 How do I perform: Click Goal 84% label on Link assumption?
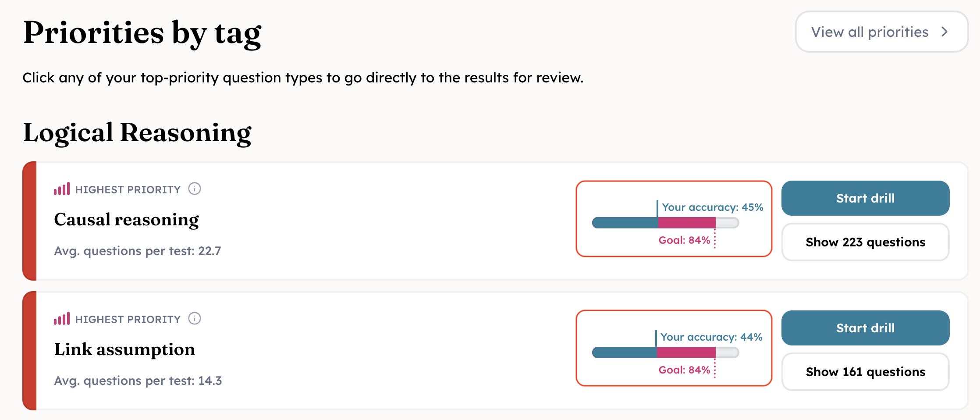pyautogui.click(x=684, y=370)
